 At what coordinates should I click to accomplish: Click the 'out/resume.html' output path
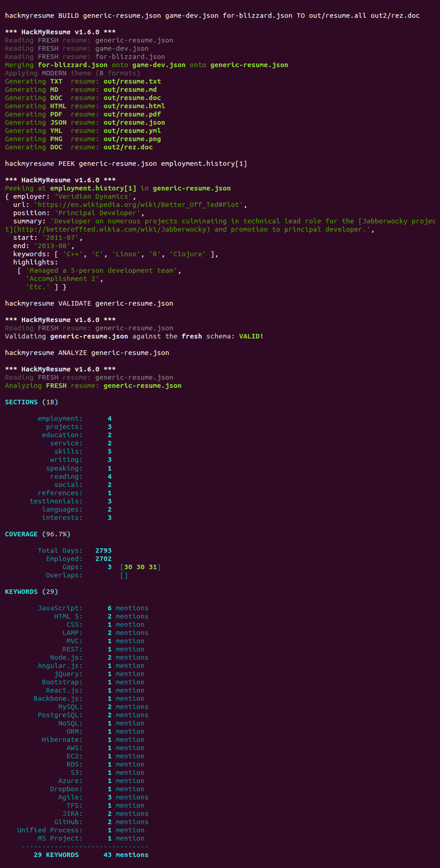pos(134,106)
